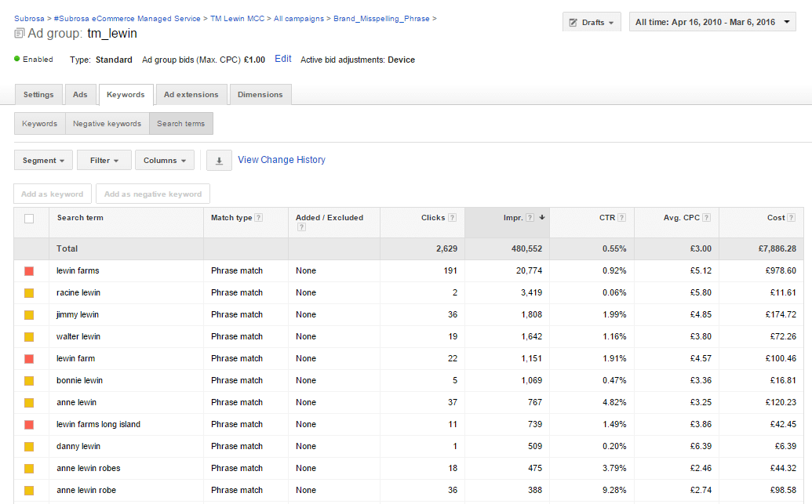Image resolution: width=812 pixels, height=504 pixels.
Task: Open the Drafts dropdown
Action: [x=592, y=22]
